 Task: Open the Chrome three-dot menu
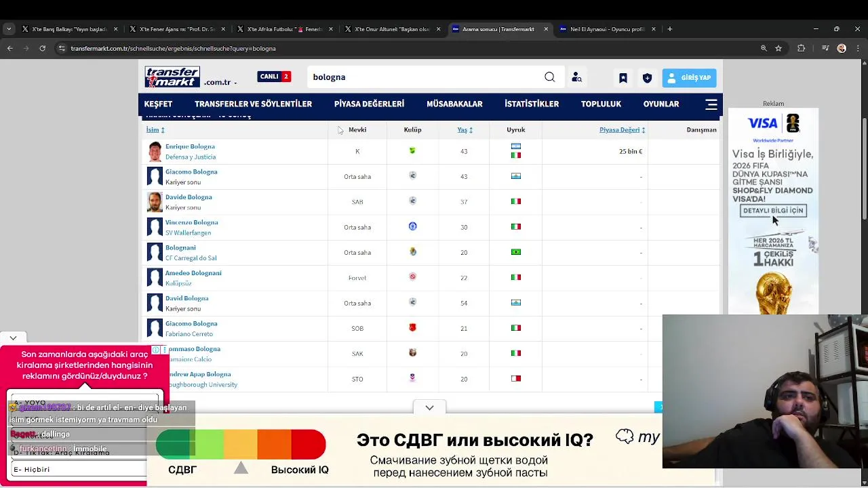pyautogui.click(x=858, y=48)
